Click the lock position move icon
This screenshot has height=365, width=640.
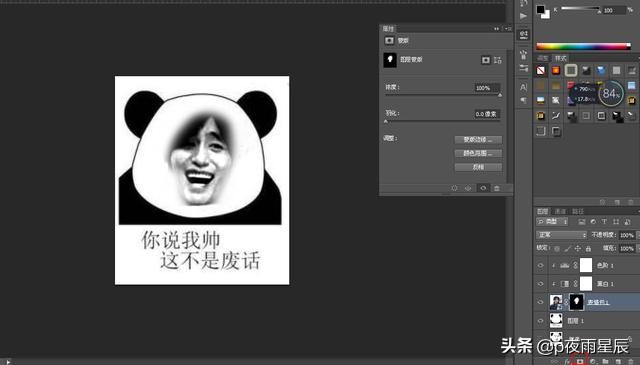point(578,248)
